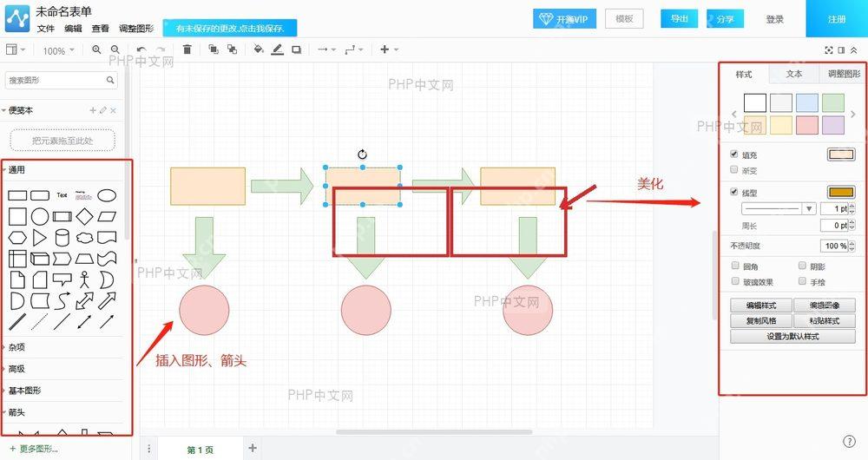Click the zoom out magnifier icon
868x460 pixels.
115,49
